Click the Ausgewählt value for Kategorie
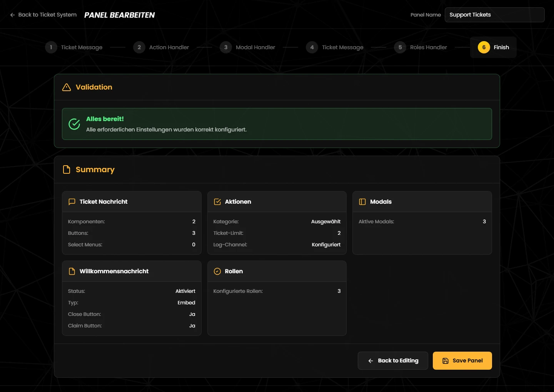 point(326,222)
